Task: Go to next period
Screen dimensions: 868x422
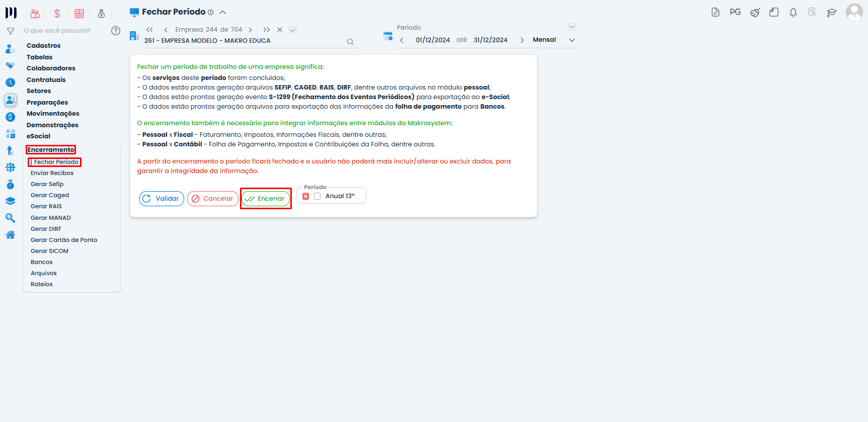Action: point(522,40)
